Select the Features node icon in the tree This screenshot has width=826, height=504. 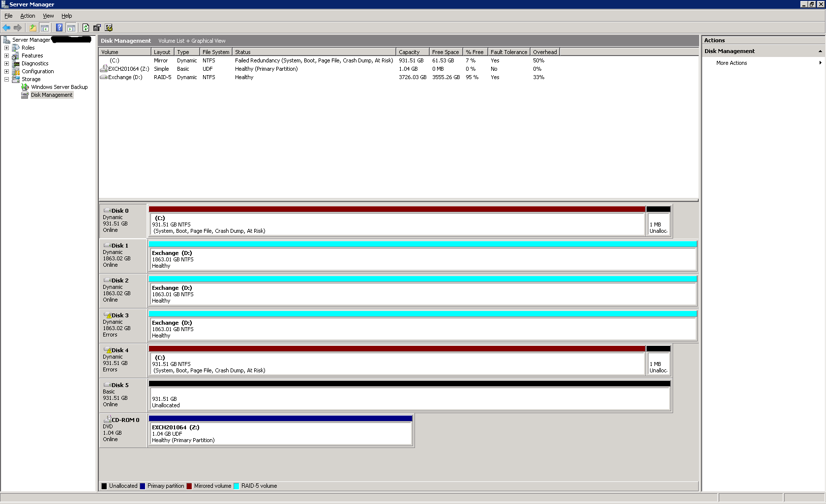pos(16,56)
